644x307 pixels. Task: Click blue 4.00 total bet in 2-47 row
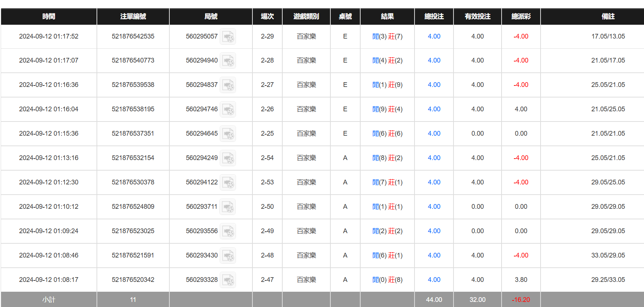434,280
